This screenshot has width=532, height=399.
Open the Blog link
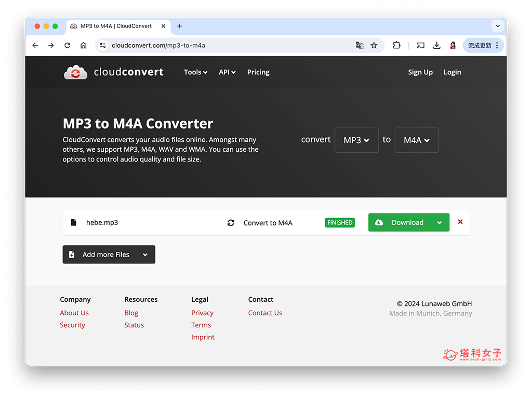[131, 313]
